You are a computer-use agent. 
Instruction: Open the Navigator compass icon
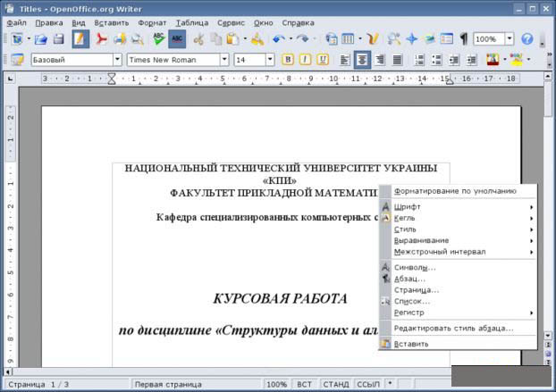[x=411, y=39]
